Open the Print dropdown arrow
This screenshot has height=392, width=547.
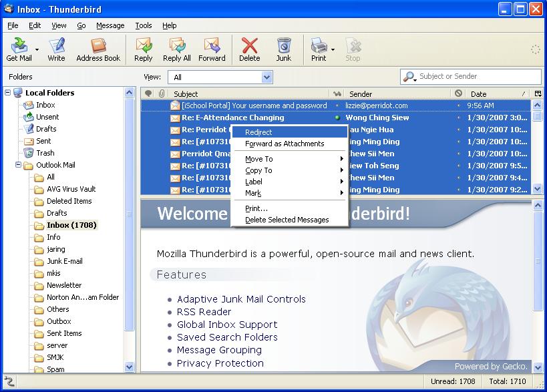(333, 49)
